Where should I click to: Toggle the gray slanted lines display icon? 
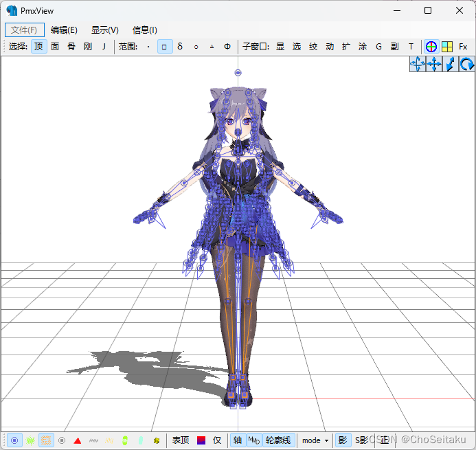(93, 440)
